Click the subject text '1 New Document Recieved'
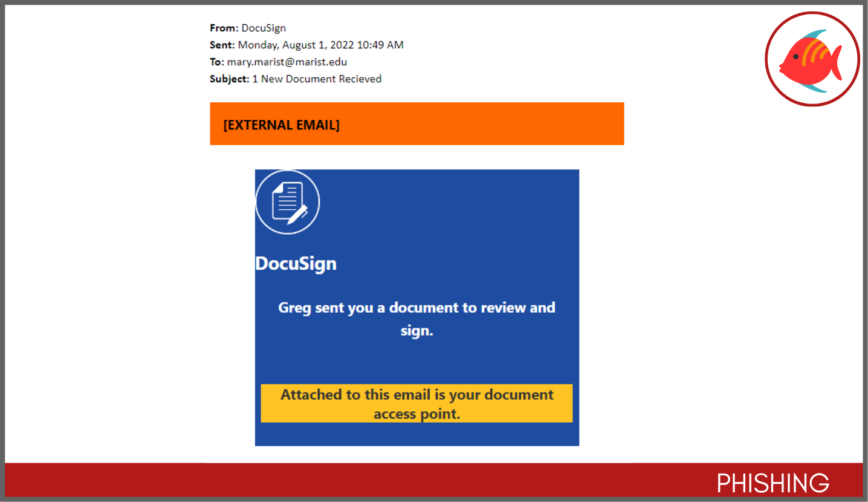The width and height of the screenshot is (868, 502). [x=317, y=79]
